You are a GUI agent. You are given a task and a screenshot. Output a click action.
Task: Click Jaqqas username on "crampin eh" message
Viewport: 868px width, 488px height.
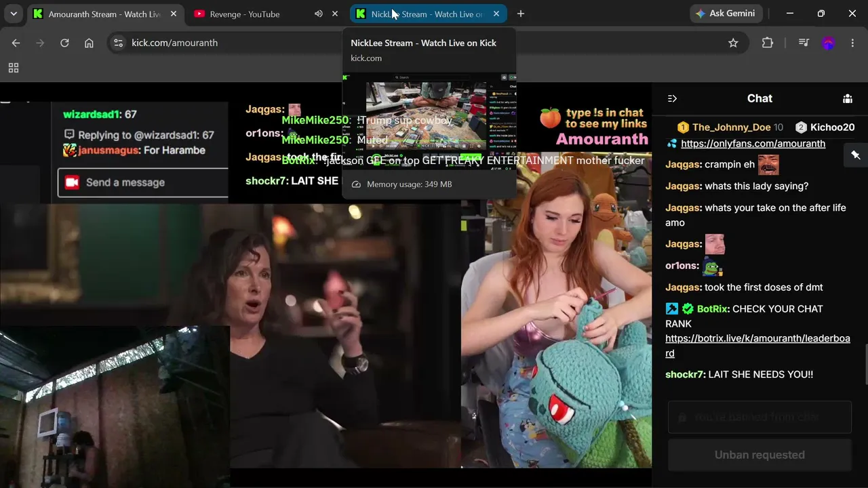[684, 165]
